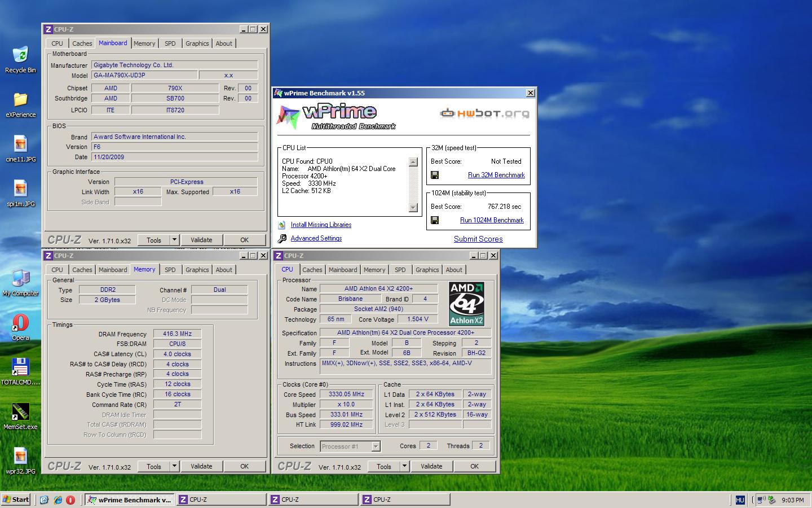Image resolution: width=812 pixels, height=508 pixels.
Task: Click Core Voltage 1.504 V value
Action: (x=418, y=319)
